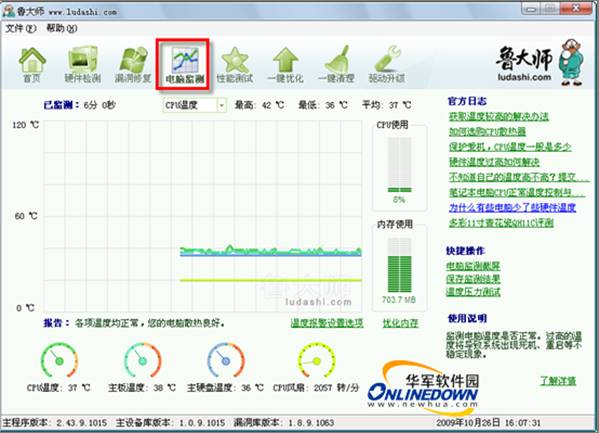599x433 pixels.
Task: Click the 使用说明 heading
Action: 467,318
